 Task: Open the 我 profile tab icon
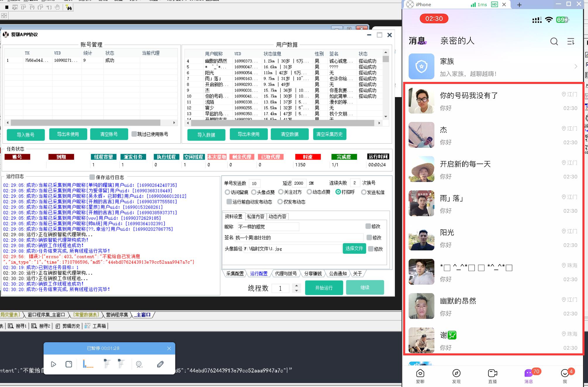click(565, 373)
